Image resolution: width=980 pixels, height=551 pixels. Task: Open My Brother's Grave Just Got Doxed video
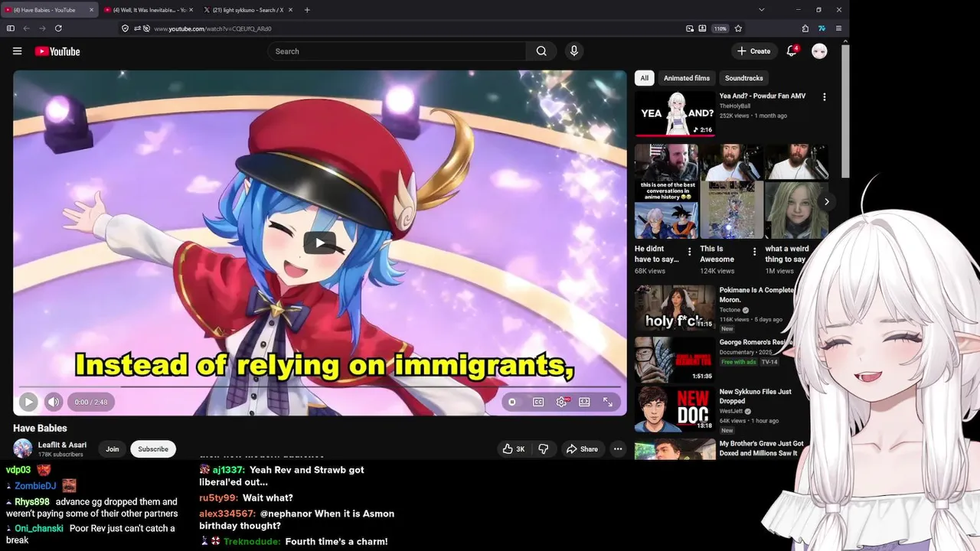(x=761, y=448)
